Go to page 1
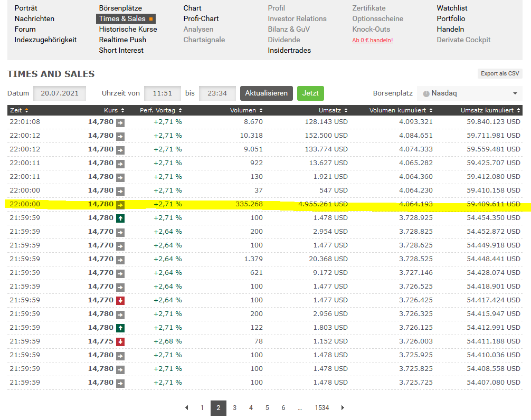The height and width of the screenshot is (420, 531). pos(202,408)
